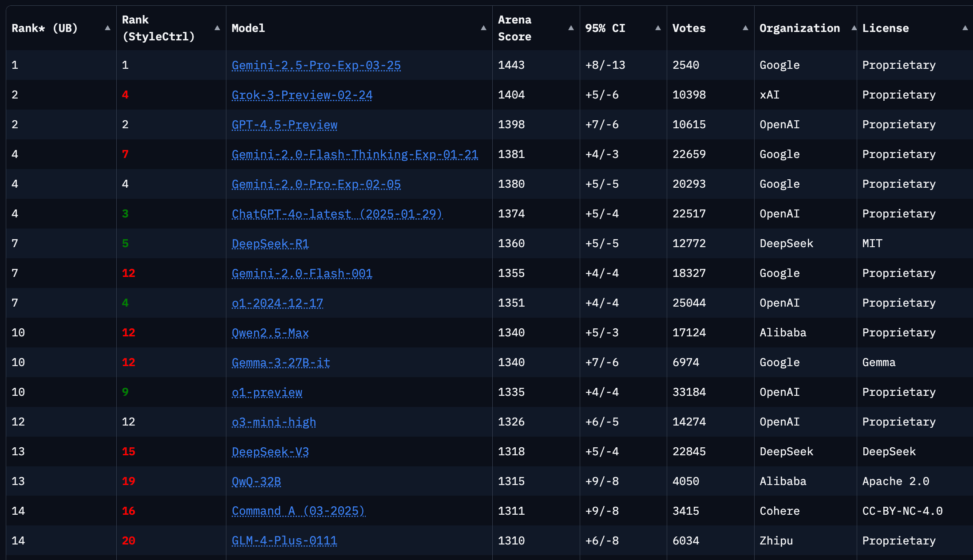Open the DeepSeek-V3 model link
The height and width of the screenshot is (560, 973).
click(x=270, y=452)
